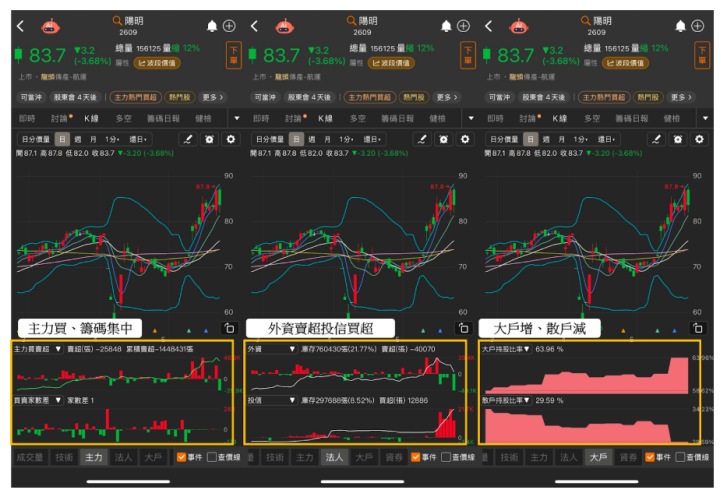Add stock with plus icon in left screen

tap(229, 26)
